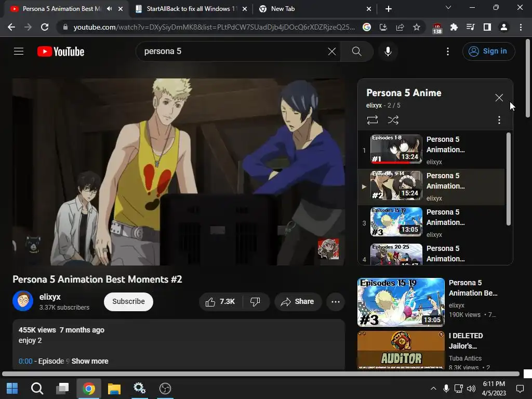Close the New Tab tab

tap(369, 9)
